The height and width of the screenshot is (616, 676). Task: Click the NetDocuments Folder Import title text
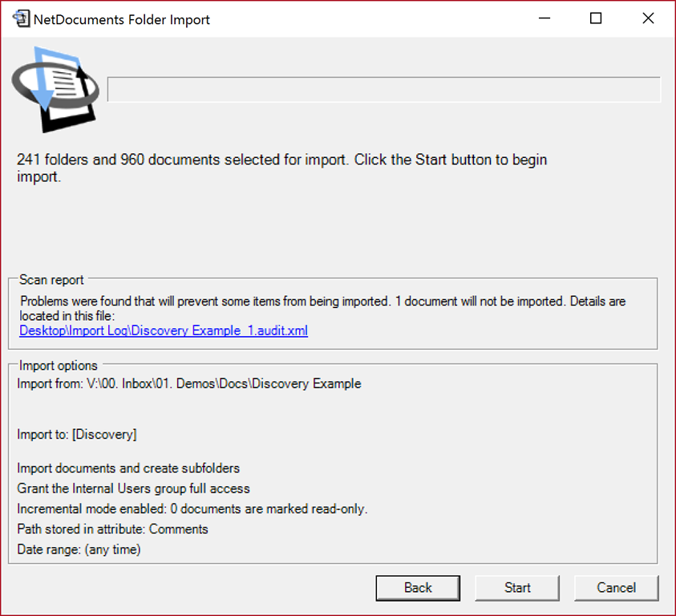coord(122,20)
